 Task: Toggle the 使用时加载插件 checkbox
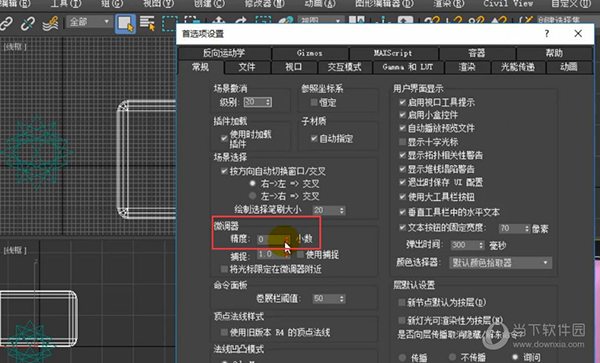click(x=224, y=138)
